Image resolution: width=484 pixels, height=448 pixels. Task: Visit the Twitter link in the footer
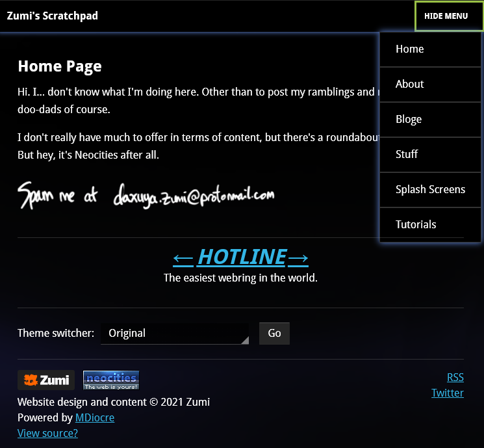pos(448,393)
